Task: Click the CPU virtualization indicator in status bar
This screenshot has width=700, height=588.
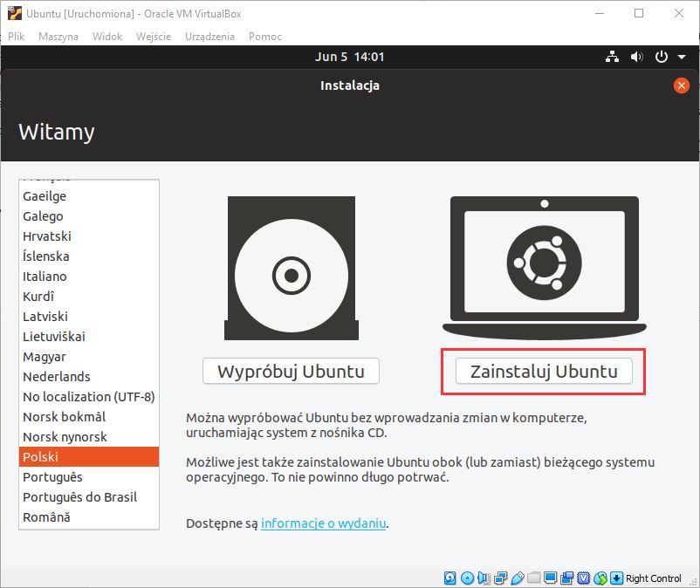Action: (584, 578)
